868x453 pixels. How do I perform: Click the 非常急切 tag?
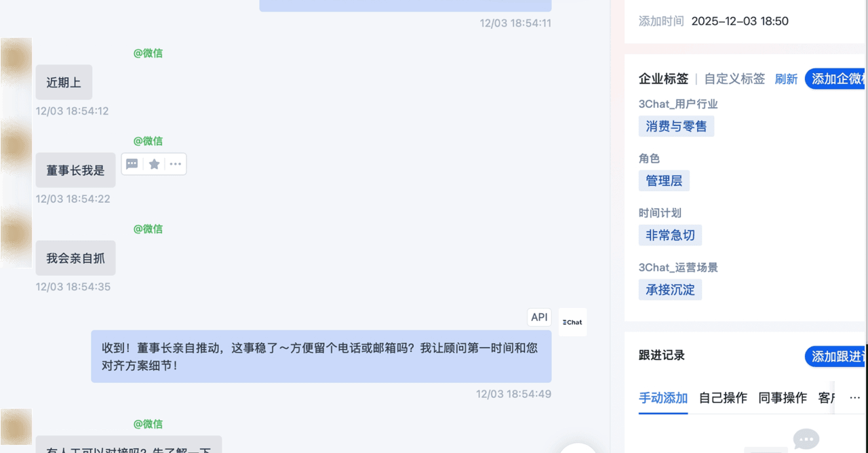(670, 235)
